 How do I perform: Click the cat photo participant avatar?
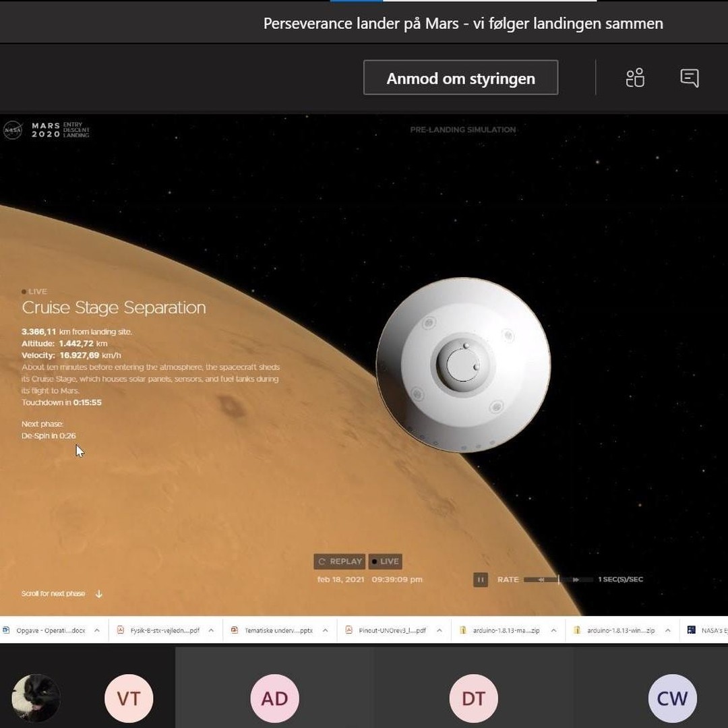coord(36,698)
